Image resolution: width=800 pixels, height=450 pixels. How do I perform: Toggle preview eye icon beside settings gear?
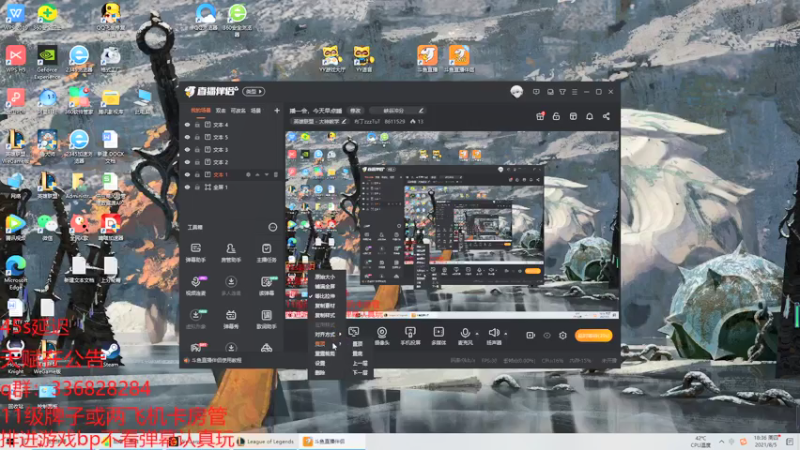pyautogui.click(x=547, y=335)
